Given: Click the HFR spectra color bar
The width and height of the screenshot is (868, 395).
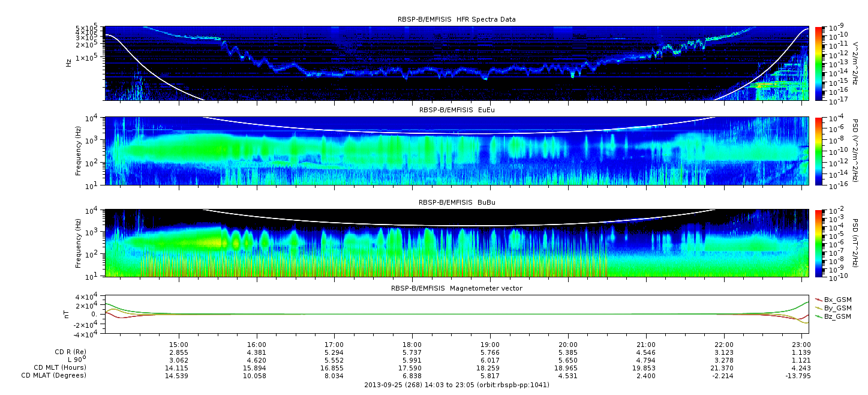Looking at the screenshot, I should (819, 63).
